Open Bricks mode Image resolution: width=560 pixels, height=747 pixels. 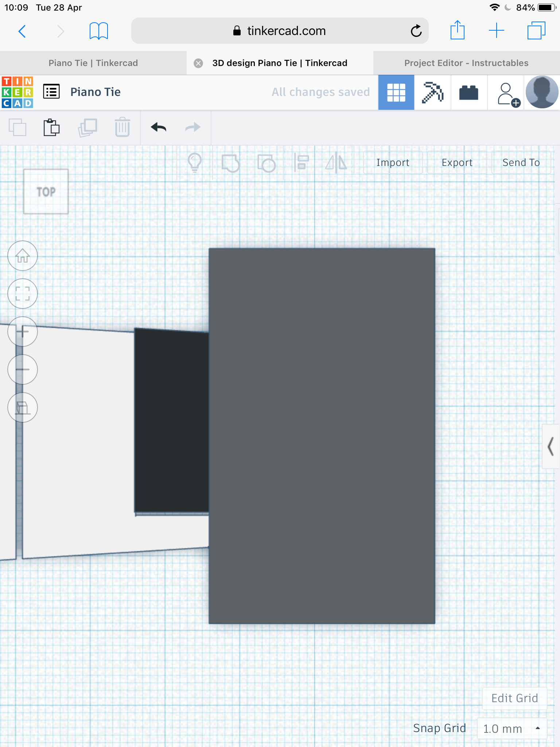(x=469, y=92)
